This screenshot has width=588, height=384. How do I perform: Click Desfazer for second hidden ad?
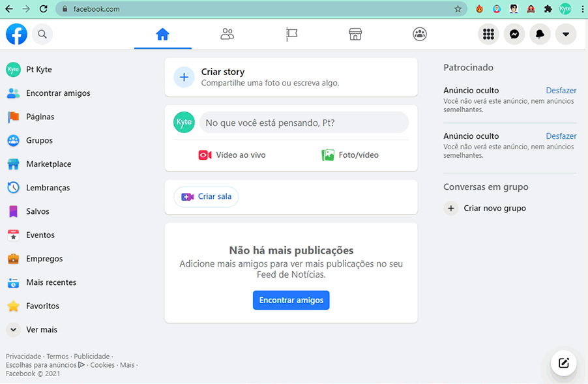click(x=561, y=136)
